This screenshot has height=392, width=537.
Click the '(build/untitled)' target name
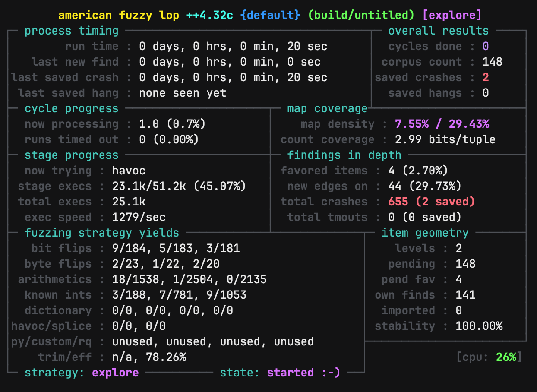pyautogui.click(x=361, y=16)
